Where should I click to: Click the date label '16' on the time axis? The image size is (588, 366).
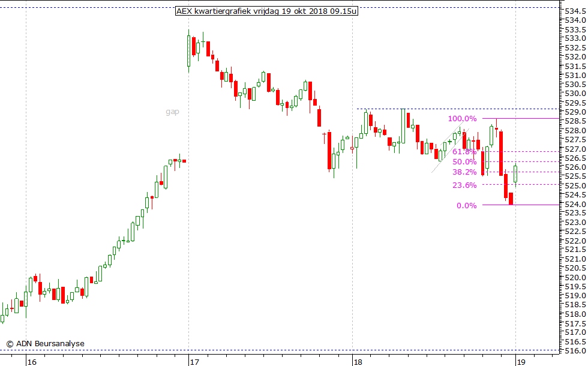point(32,362)
